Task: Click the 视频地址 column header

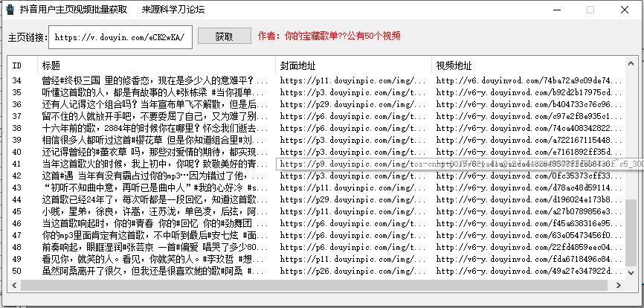Action: (528, 65)
